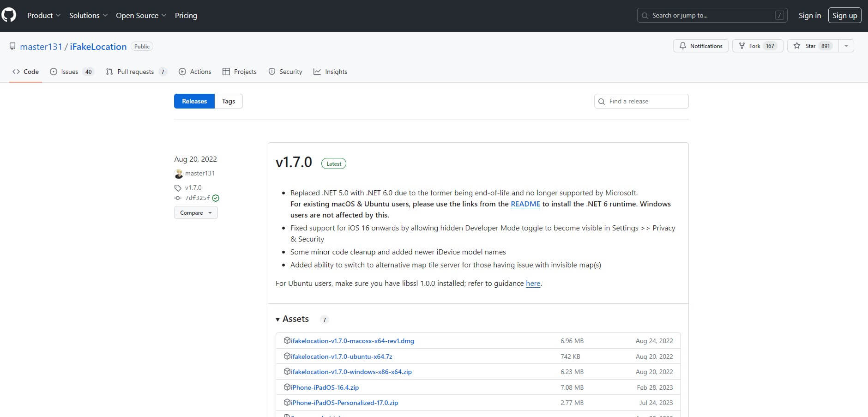Viewport: 868px width, 417px height.
Task: Click the Fork count 167
Action: click(x=770, y=46)
